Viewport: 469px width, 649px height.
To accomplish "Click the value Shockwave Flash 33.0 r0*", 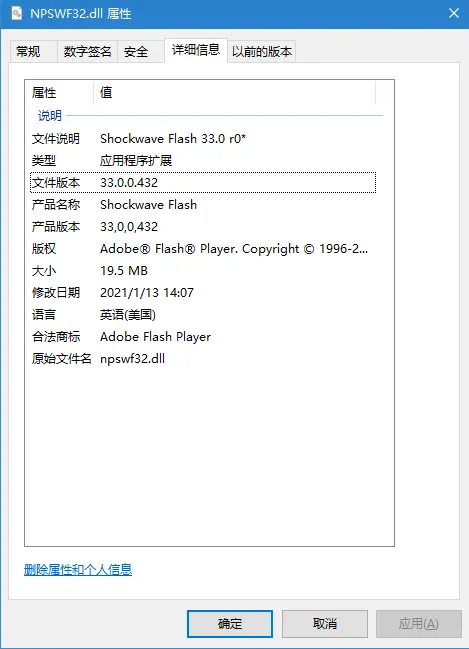I will [173, 139].
